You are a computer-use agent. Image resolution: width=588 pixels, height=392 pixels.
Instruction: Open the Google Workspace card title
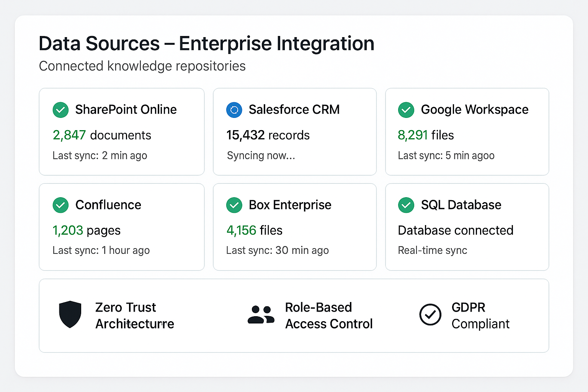coord(475,110)
